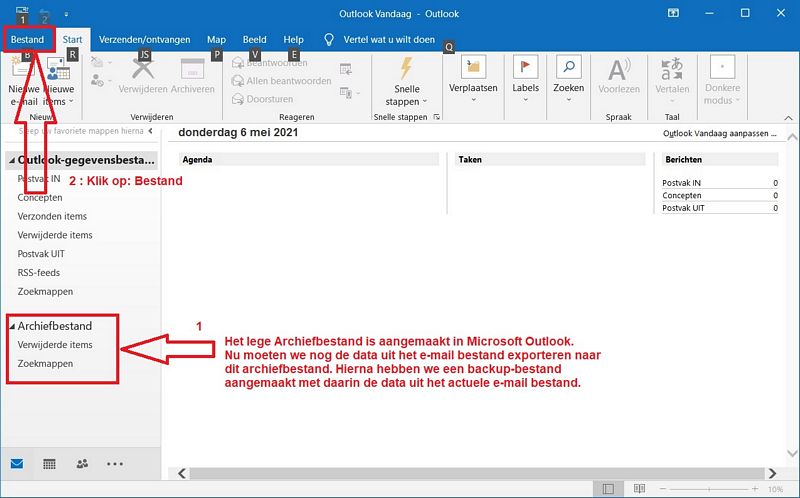Image resolution: width=800 pixels, height=498 pixels.
Task: Click Concepten in Berichten list
Action: [682, 195]
